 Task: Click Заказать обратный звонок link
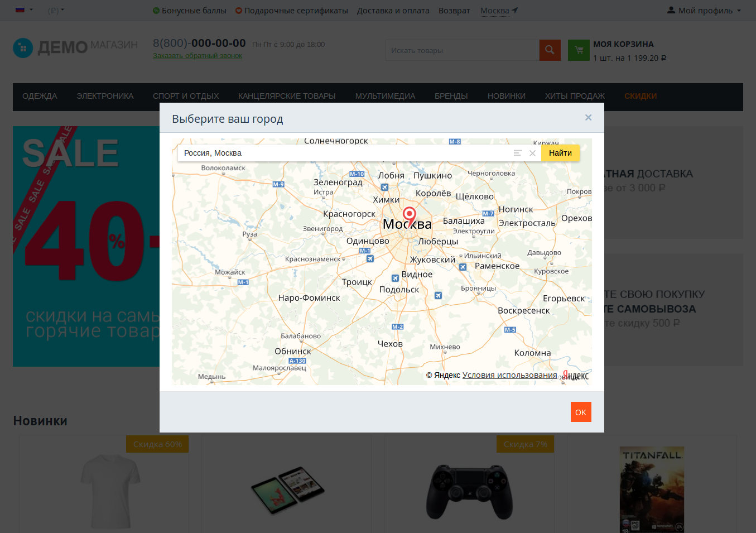pos(198,56)
